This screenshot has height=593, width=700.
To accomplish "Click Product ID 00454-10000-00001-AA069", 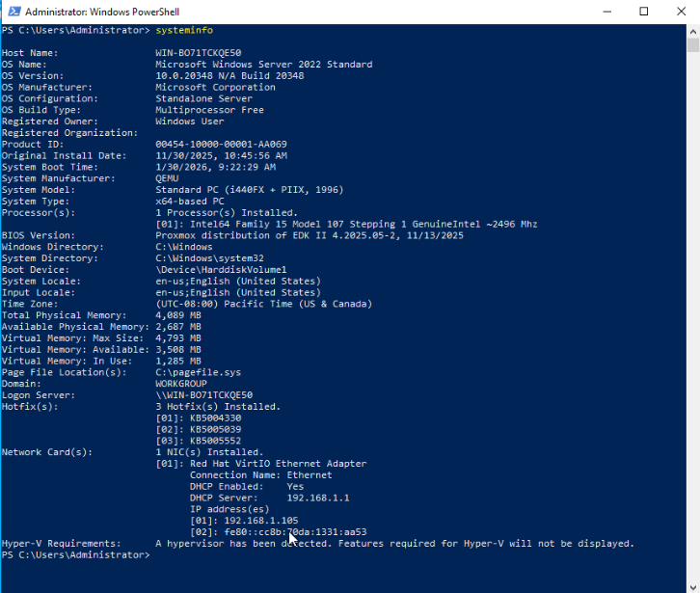I will point(221,145).
